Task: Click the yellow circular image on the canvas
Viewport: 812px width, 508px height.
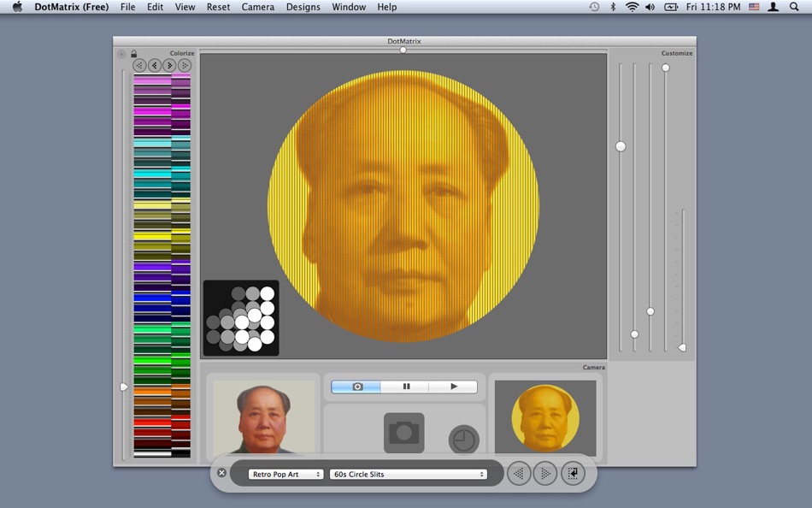Action: click(x=403, y=206)
